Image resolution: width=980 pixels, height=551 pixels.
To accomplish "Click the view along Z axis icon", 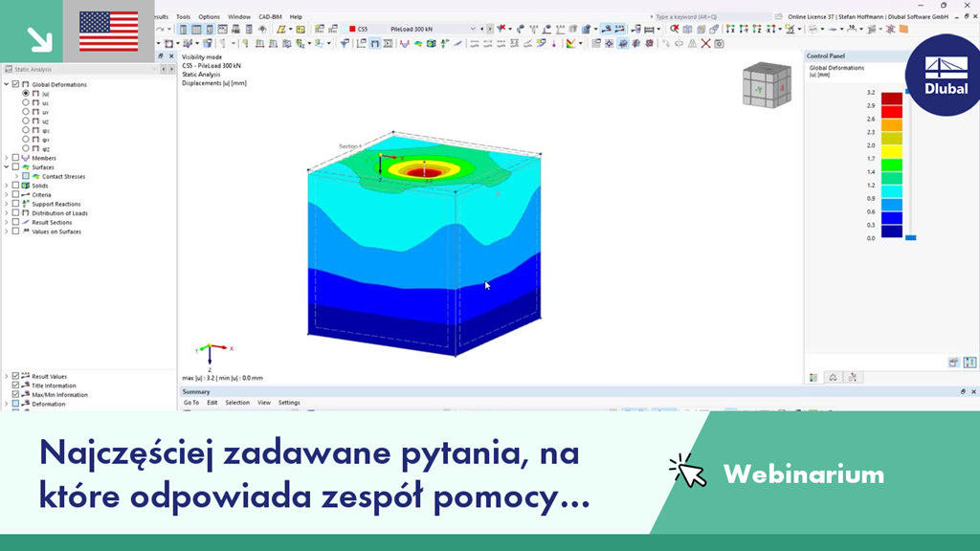I will [757, 29].
